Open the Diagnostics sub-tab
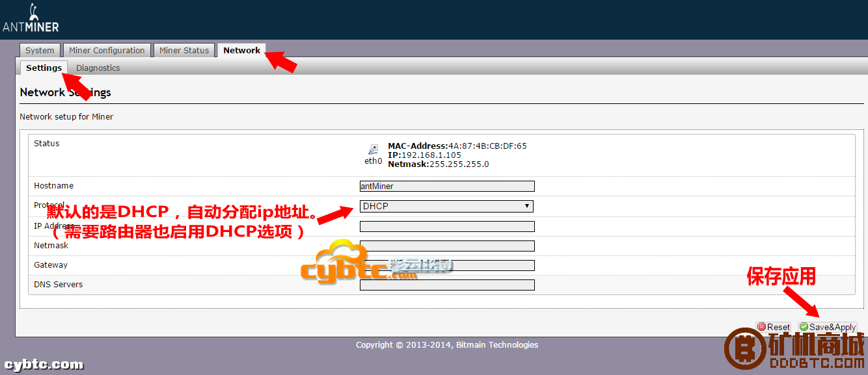Image resolution: width=868 pixels, height=375 pixels. (98, 68)
